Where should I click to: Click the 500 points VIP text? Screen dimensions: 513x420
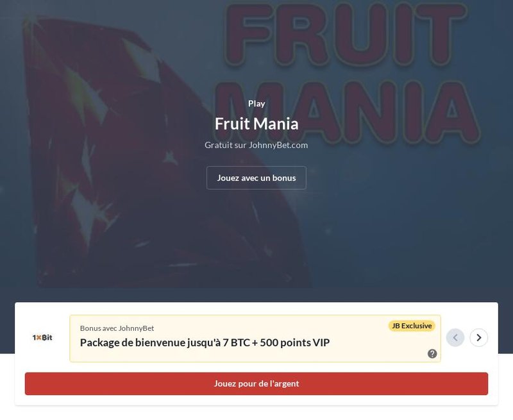(295, 342)
